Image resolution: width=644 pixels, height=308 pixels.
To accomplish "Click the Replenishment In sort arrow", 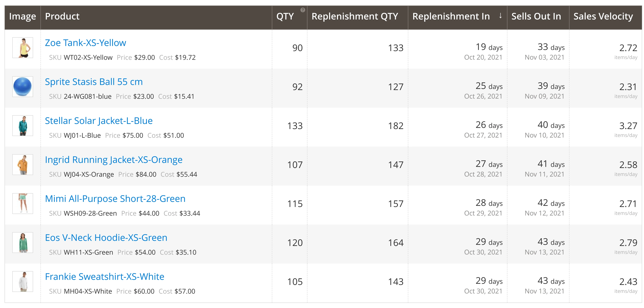I will click(500, 16).
